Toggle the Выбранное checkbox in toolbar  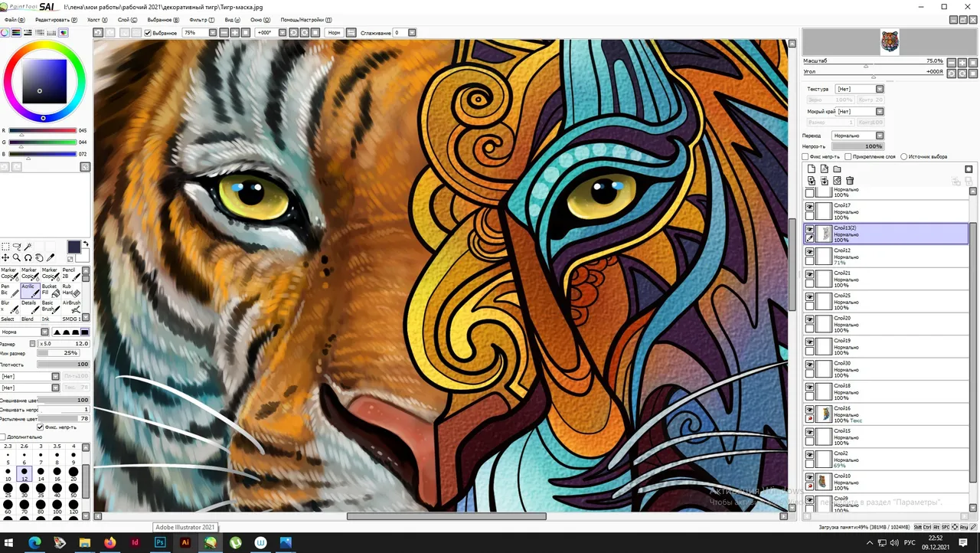coord(149,33)
